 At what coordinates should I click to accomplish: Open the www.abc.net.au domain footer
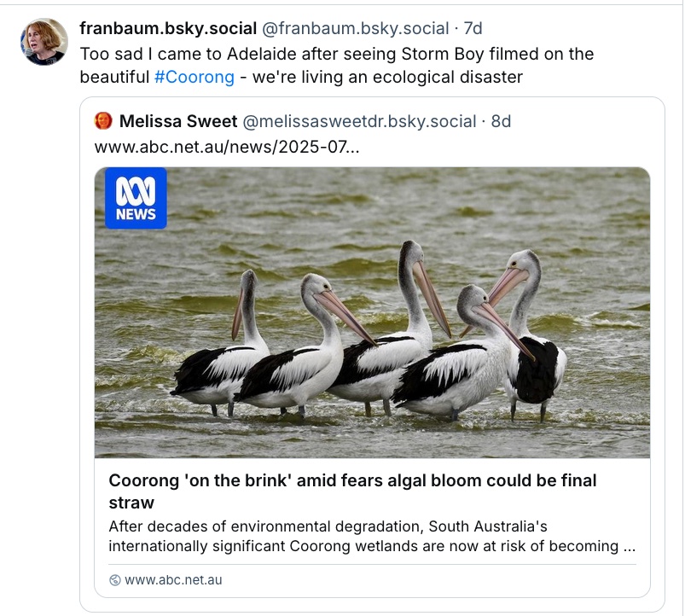(x=173, y=580)
